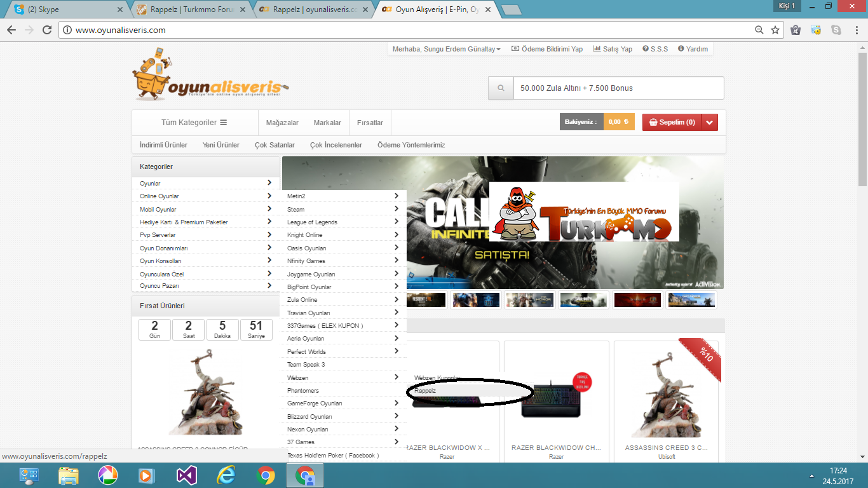This screenshot has height=488, width=868.
Task: Open the Markalar menu item
Action: click(x=327, y=123)
